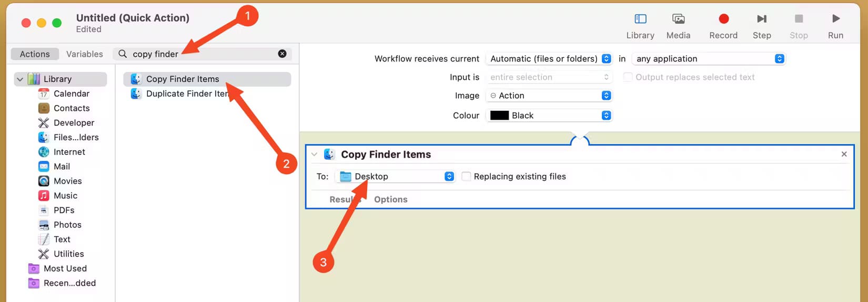Toggle the Library panel icon
868x302 pixels.
tap(640, 19)
